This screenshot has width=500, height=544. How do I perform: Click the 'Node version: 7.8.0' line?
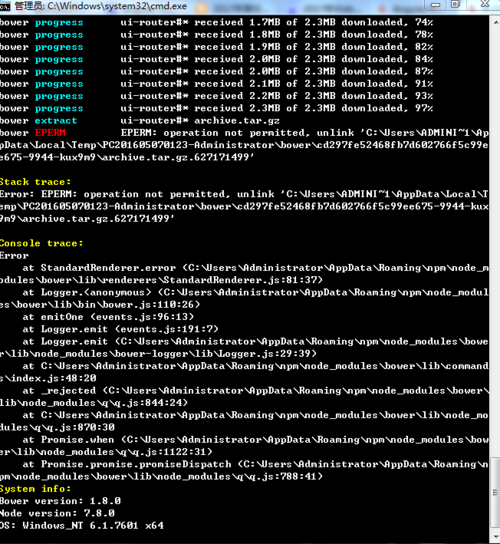[57, 513]
